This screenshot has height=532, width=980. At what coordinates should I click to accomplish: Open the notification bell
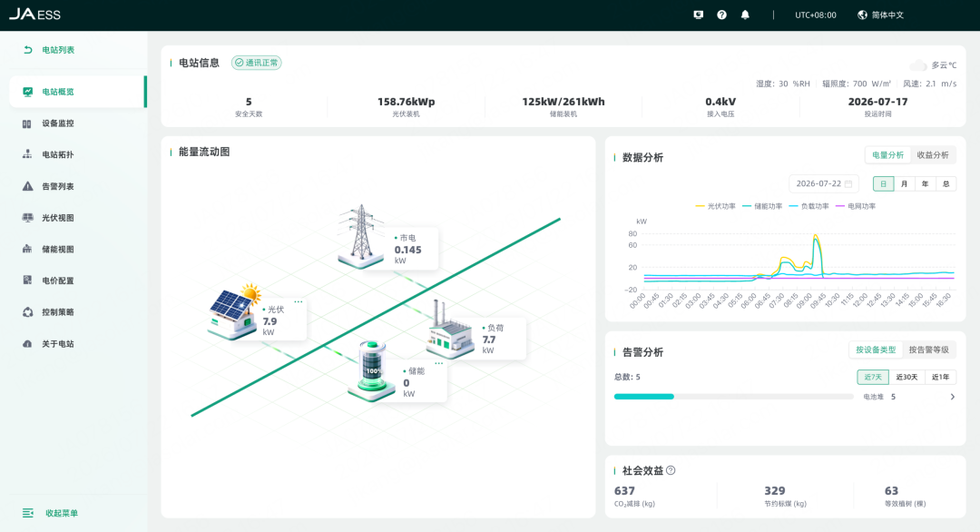point(745,15)
